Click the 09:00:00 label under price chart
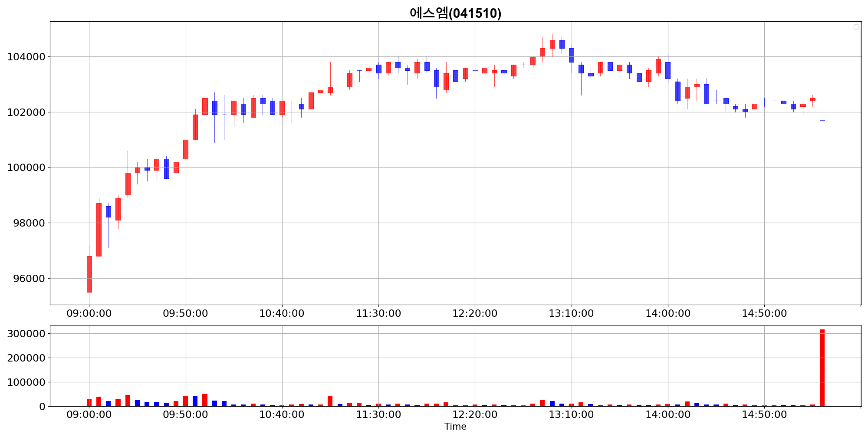 (89, 313)
